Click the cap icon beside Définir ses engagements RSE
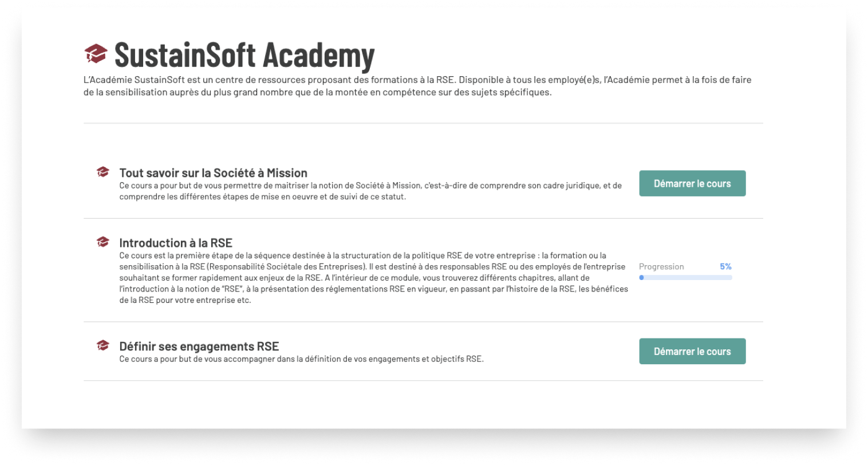868x465 pixels. tap(103, 345)
